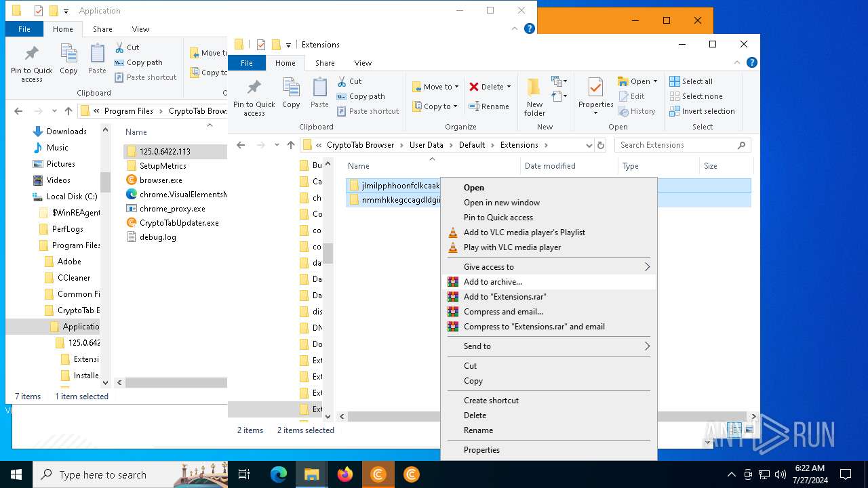Click the Paste icon in Extensions ribbon

point(319,94)
